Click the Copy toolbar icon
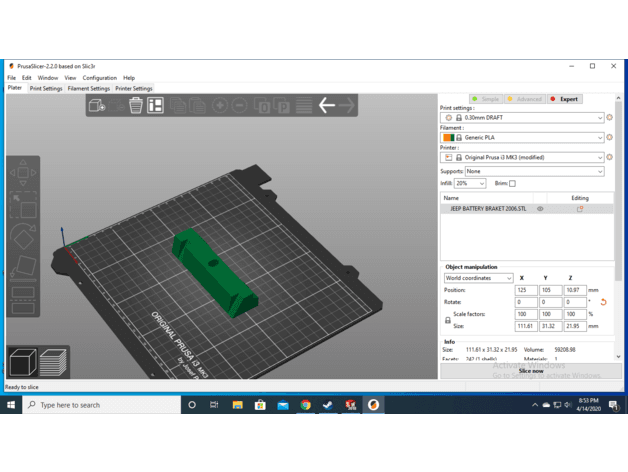The width and height of the screenshot is (628, 472). coord(177,106)
